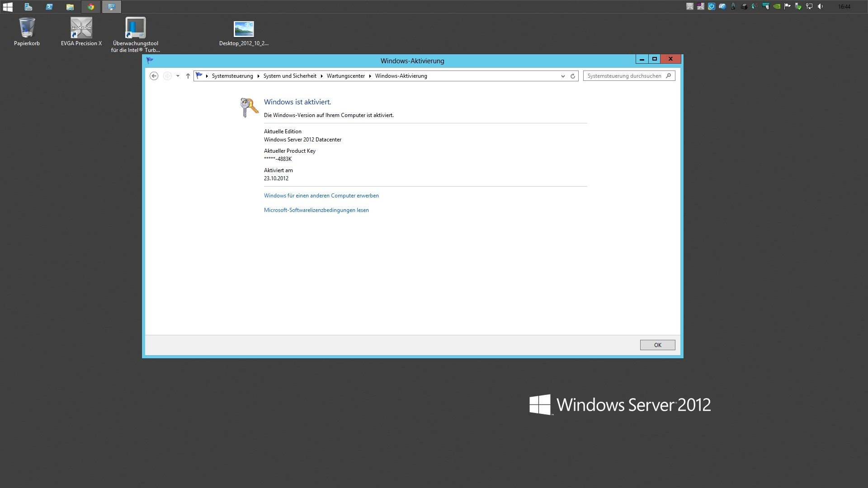The image size is (868, 488).
Task: Go back with the navigation back arrow
Action: click(154, 76)
